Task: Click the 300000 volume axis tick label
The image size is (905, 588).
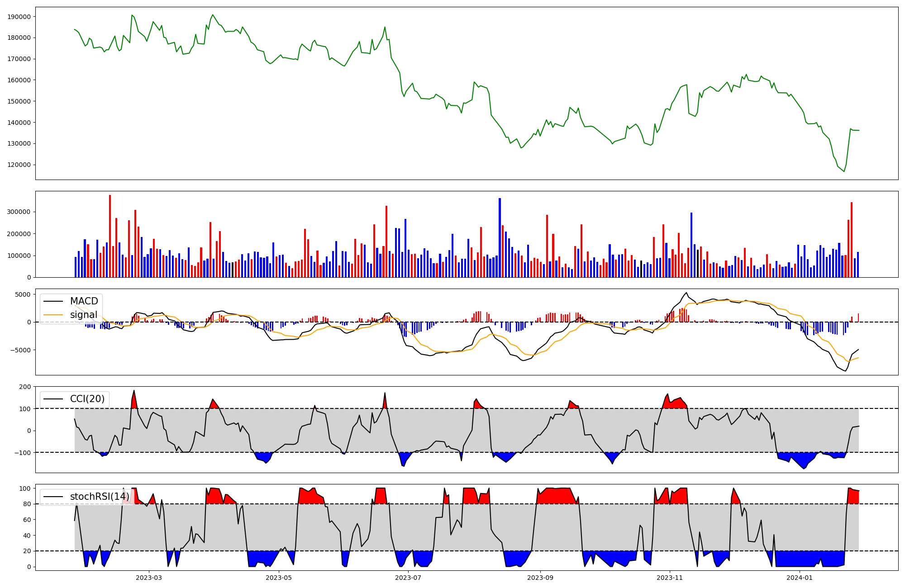Action: [19, 212]
